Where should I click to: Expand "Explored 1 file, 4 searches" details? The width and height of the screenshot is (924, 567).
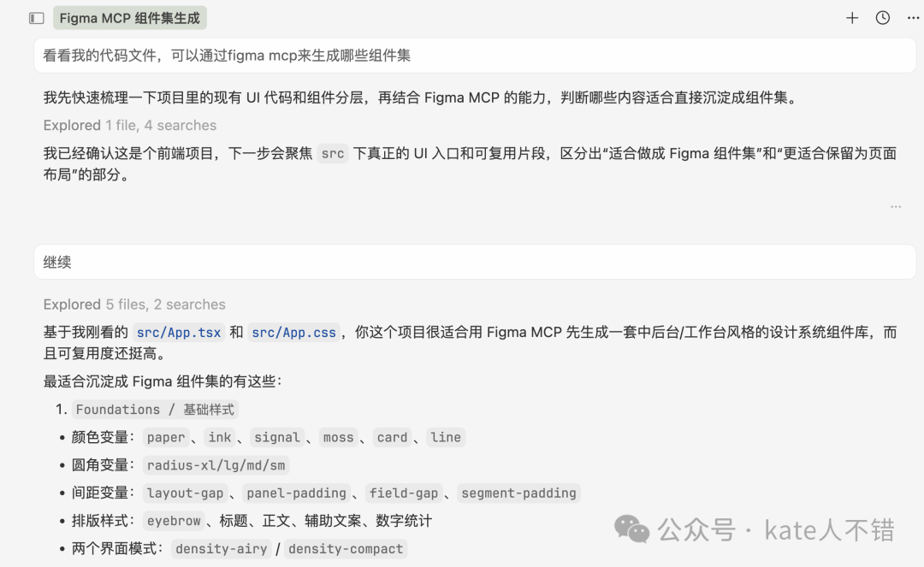(129, 125)
